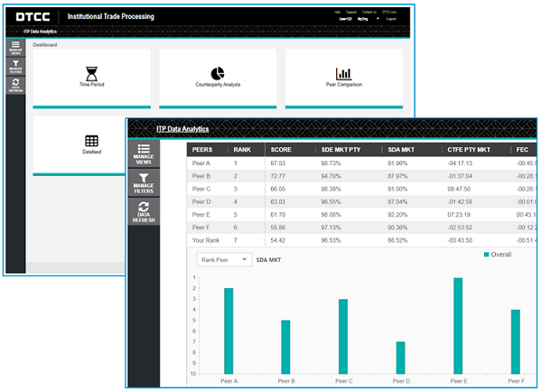This screenshot has height=392, width=542.
Task: Click the Peer F table row name
Action: click(201, 228)
